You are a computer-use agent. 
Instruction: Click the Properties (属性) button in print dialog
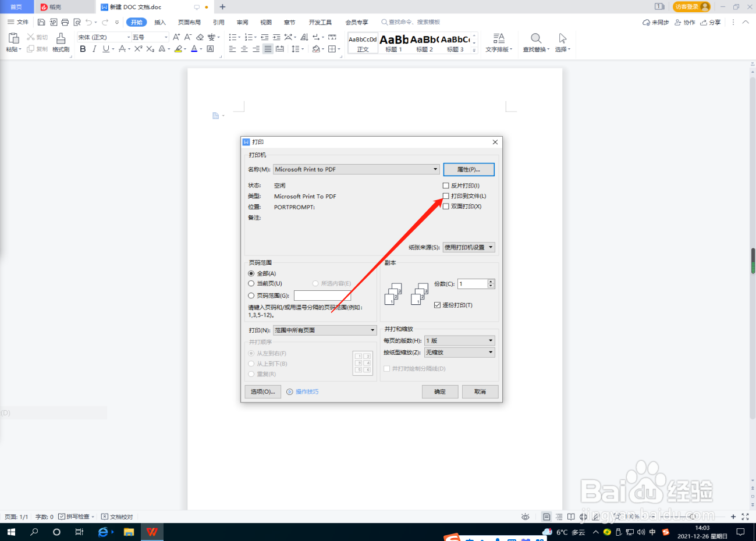click(x=469, y=169)
